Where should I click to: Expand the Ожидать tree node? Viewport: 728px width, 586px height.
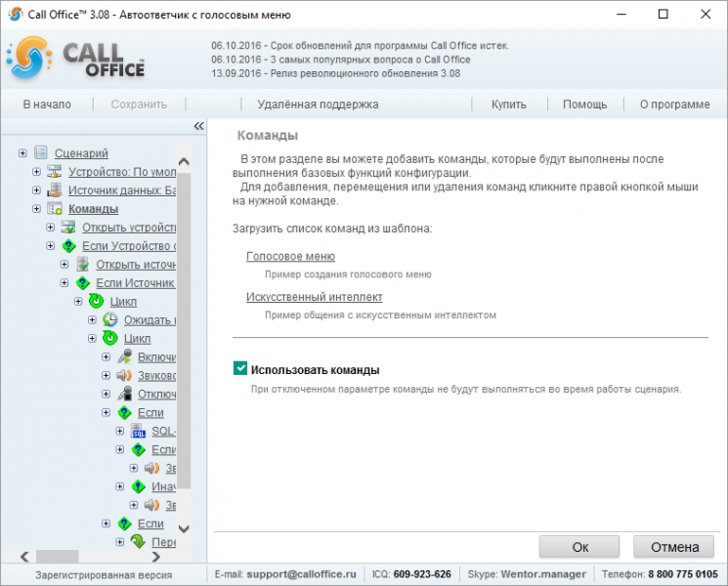tap(92, 319)
